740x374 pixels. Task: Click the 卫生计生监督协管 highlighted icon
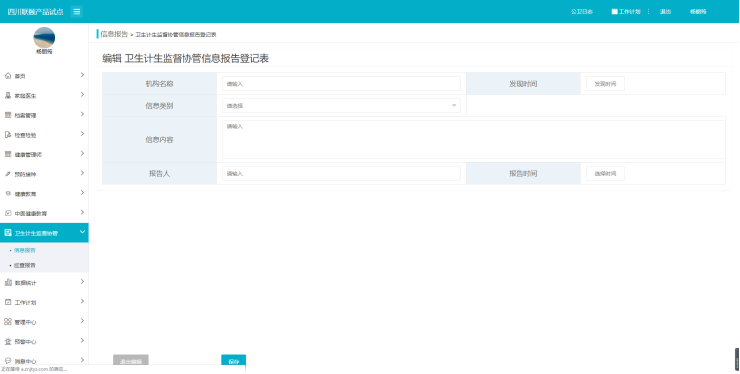(x=8, y=233)
